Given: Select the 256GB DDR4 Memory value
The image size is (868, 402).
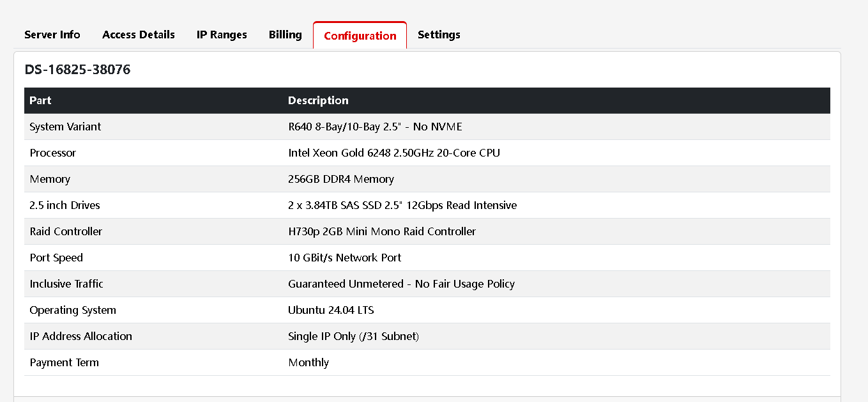Looking at the screenshot, I should [x=340, y=179].
